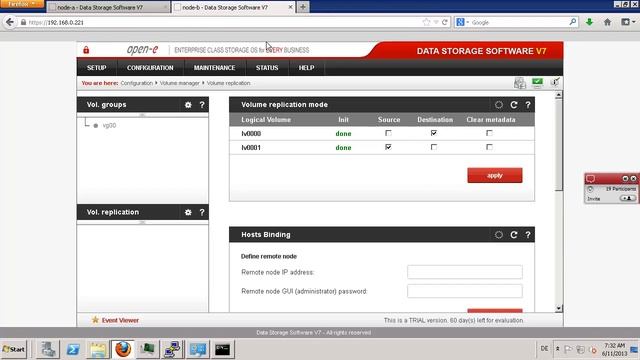640x360 pixels.
Task: Open help for Volume replication mode
Action: click(x=528, y=105)
